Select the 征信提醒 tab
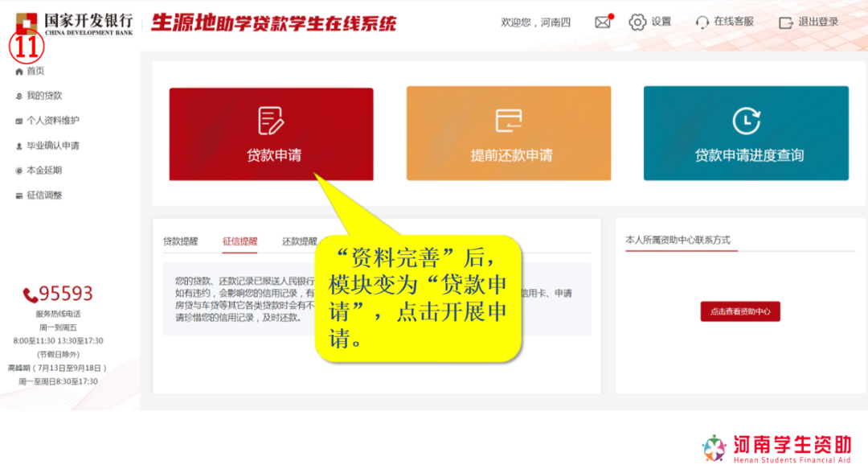 click(240, 241)
